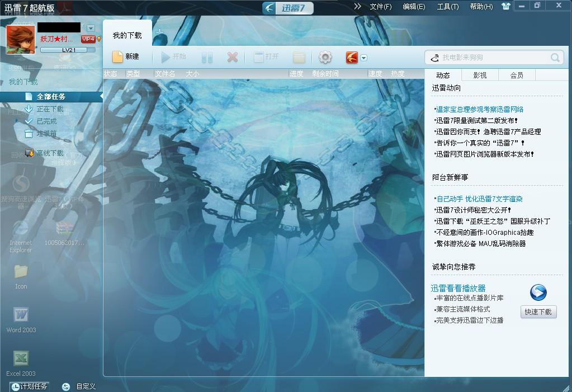Open link 繁体游戏必备 MAU乱码消除器
The height and width of the screenshot is (392, 572).
click(x=481, y=244)
